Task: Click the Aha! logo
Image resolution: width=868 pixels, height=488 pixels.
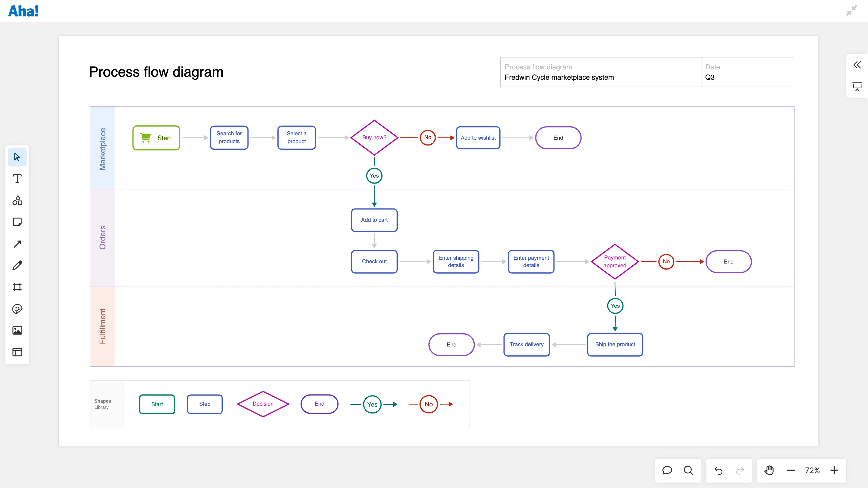Action: coord(23,11)
